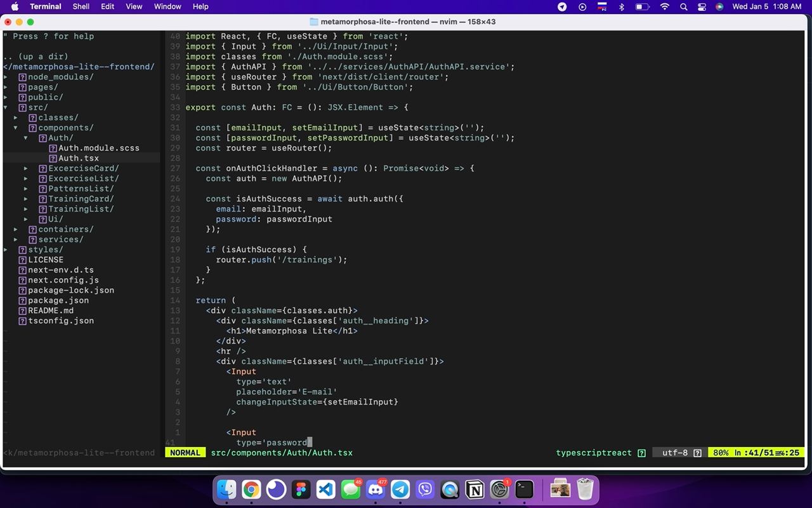Open the Terminal app menu
Viewport: 812px width, 508px height.
tap(46, 6)
